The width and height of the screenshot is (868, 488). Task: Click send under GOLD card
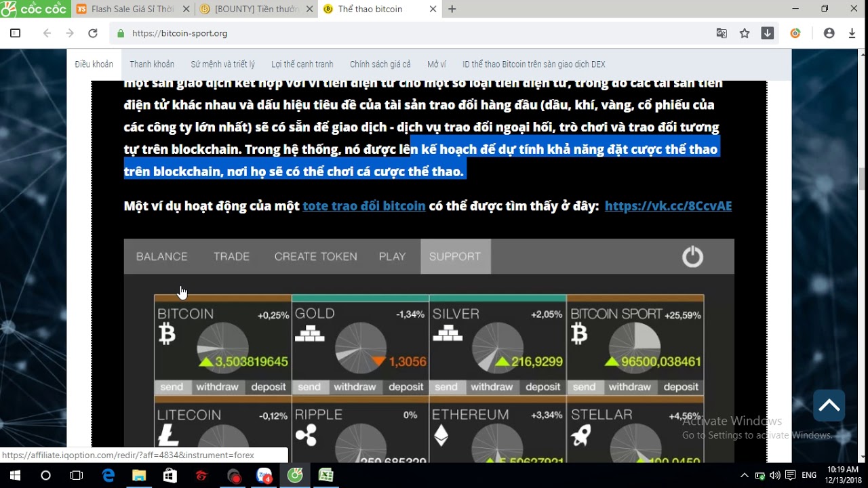tap(309, 387)
